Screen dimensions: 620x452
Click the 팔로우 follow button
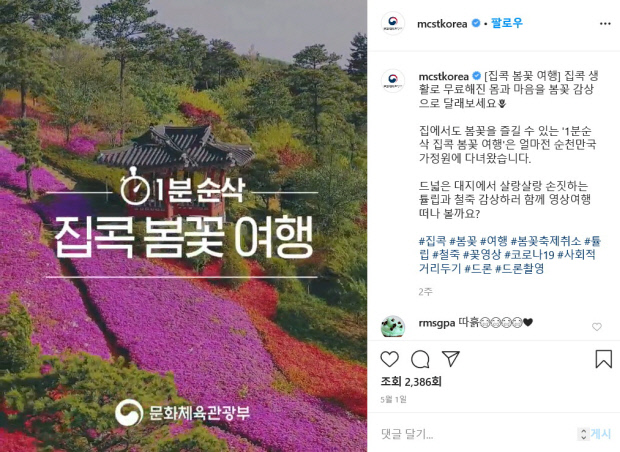click(507, 23)
